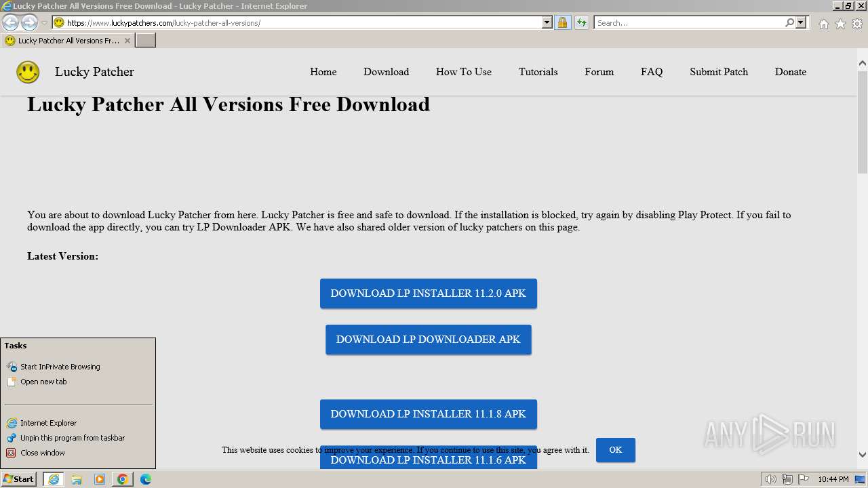Click the network tray icon
The image size is (868, 488).
pos(787,479)
